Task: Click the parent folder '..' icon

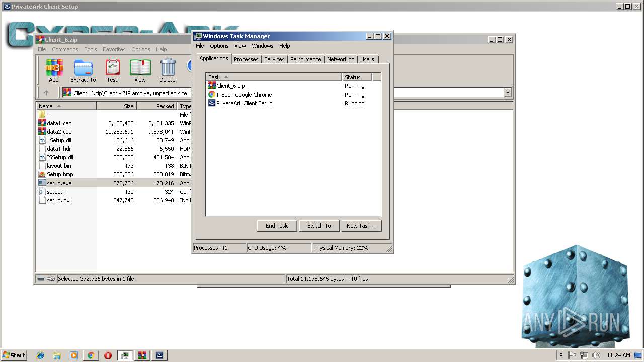Action: point(42,115)
